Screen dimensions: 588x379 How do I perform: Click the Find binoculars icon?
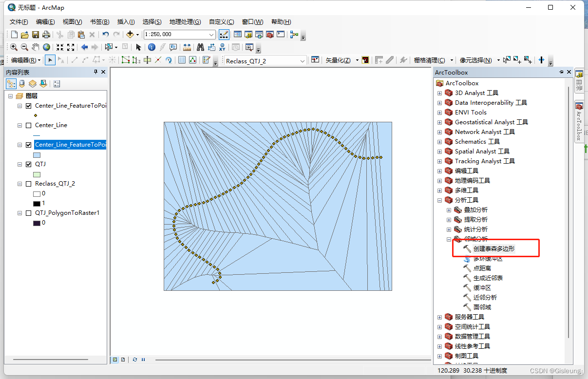click(200, 47)
